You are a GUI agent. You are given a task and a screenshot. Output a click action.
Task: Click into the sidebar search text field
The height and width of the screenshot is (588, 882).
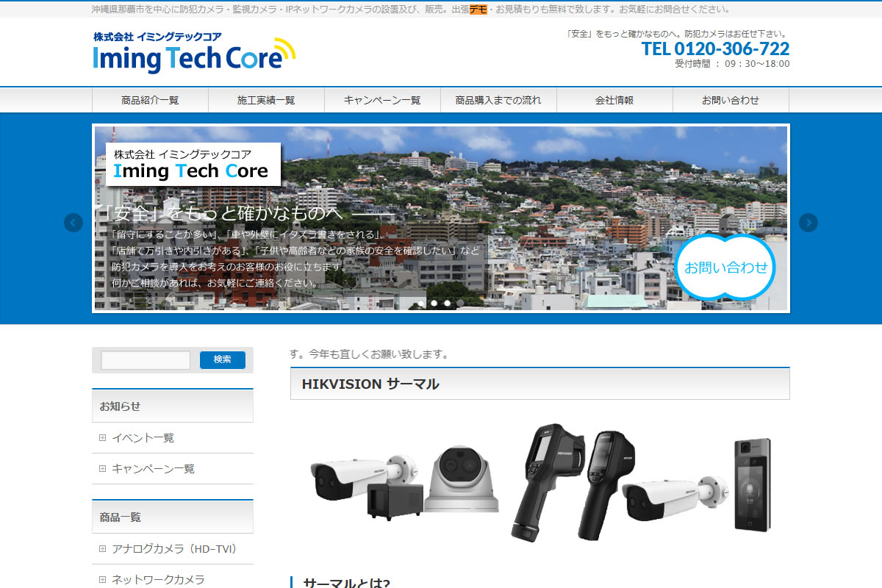(x=146, y=360)
